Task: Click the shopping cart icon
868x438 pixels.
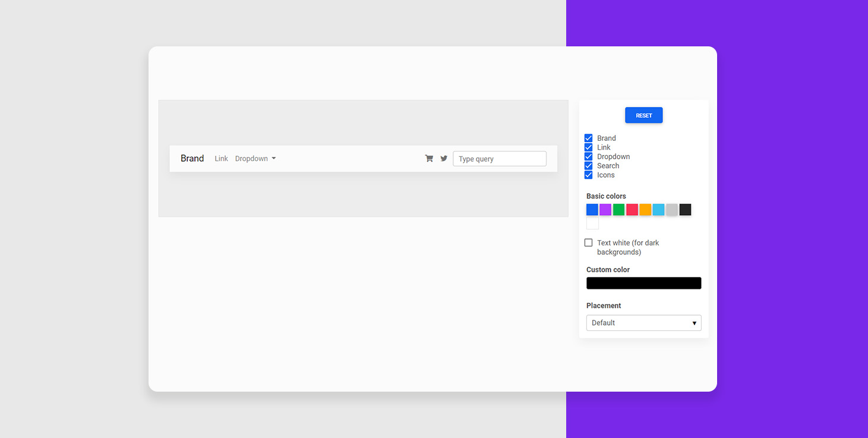Action: (x=429, y=159)
